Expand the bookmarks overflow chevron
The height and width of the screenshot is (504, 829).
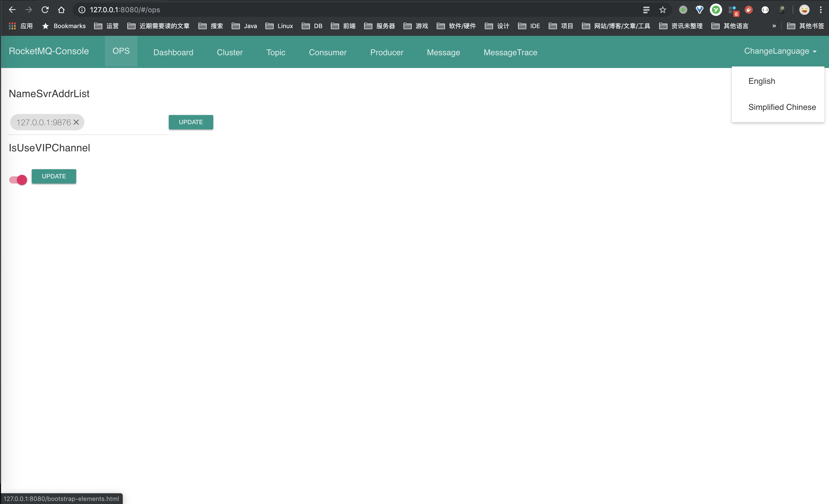[775, 26]
